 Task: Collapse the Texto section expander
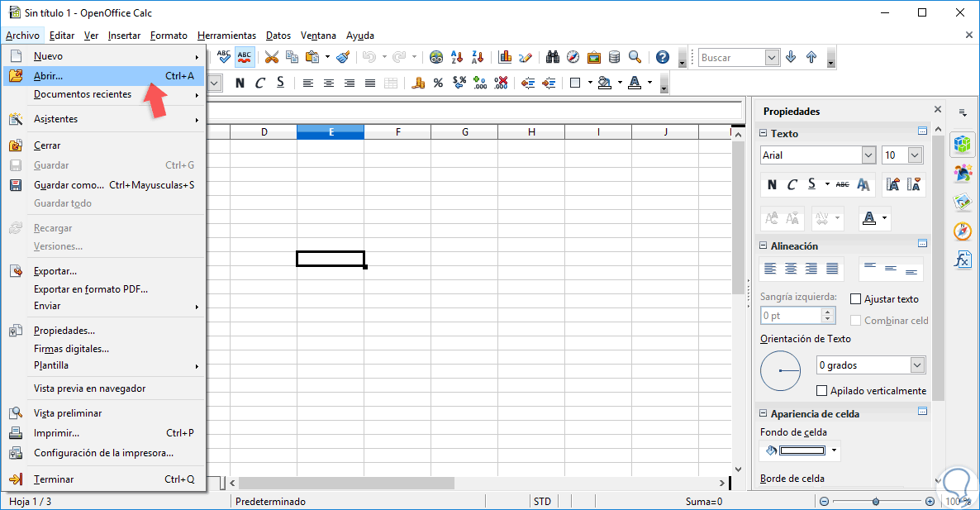pos(764,133)
